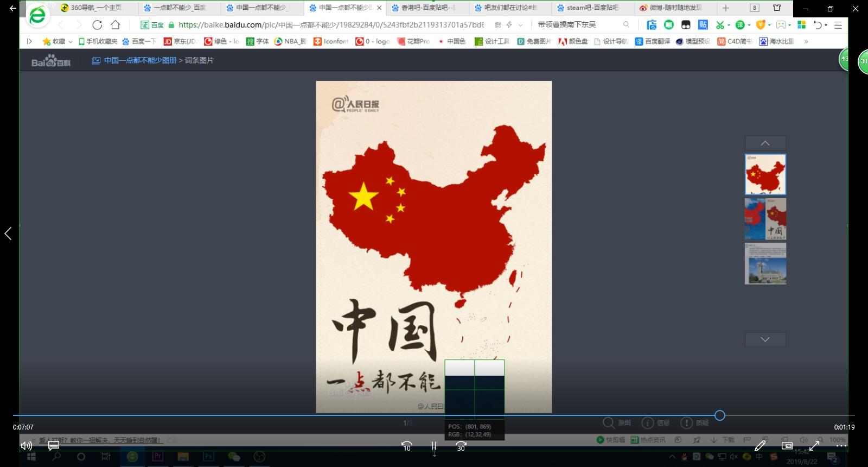Toggle the bookmarks sidebar expander
Image resolution: width=868 pixels, height=467 pixels.
click(x=29, y=41)
